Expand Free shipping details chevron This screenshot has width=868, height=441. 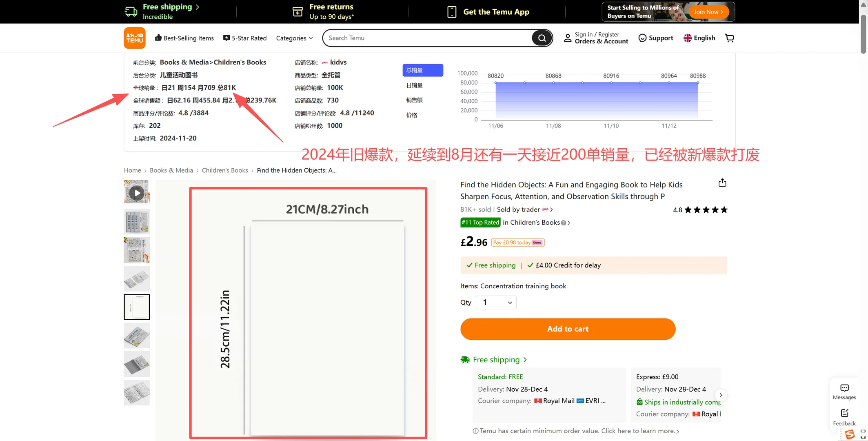525,360
